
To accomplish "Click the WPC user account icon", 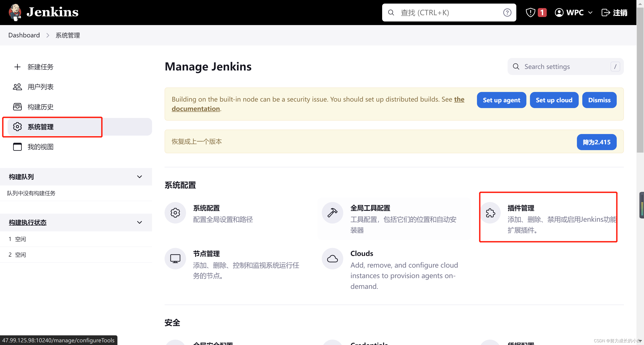I will coord(558,12).
